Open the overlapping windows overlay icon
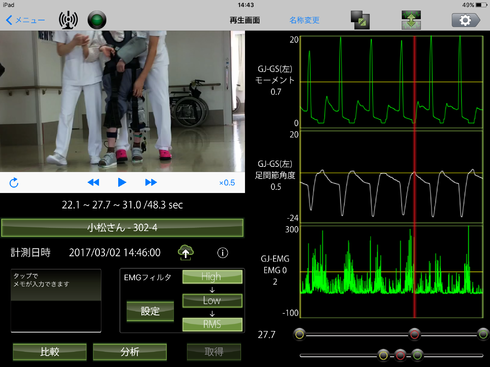Screen dimensions: 490x367 tap(360, 20)
